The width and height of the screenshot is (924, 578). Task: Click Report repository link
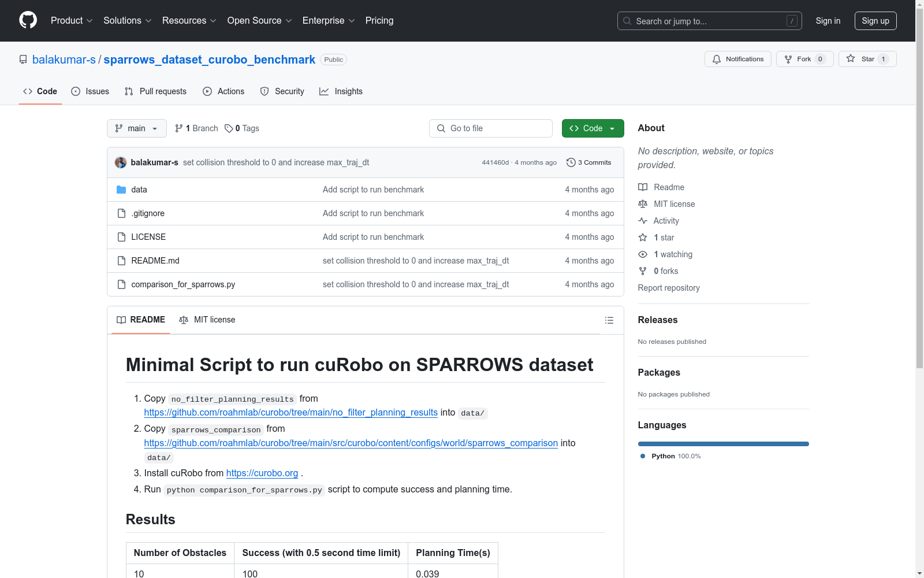coord(669,288)
